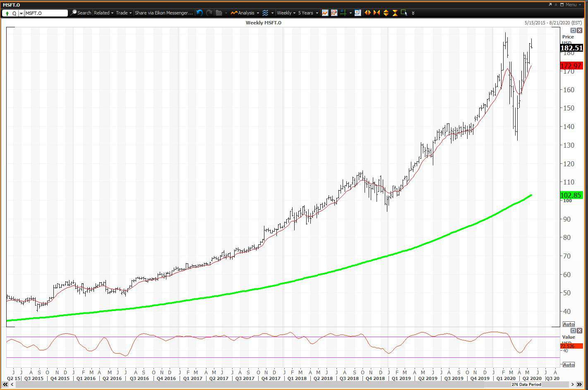Click the 182.51 last price label
Screen dimensions: 588x390
tap(571, 48)
